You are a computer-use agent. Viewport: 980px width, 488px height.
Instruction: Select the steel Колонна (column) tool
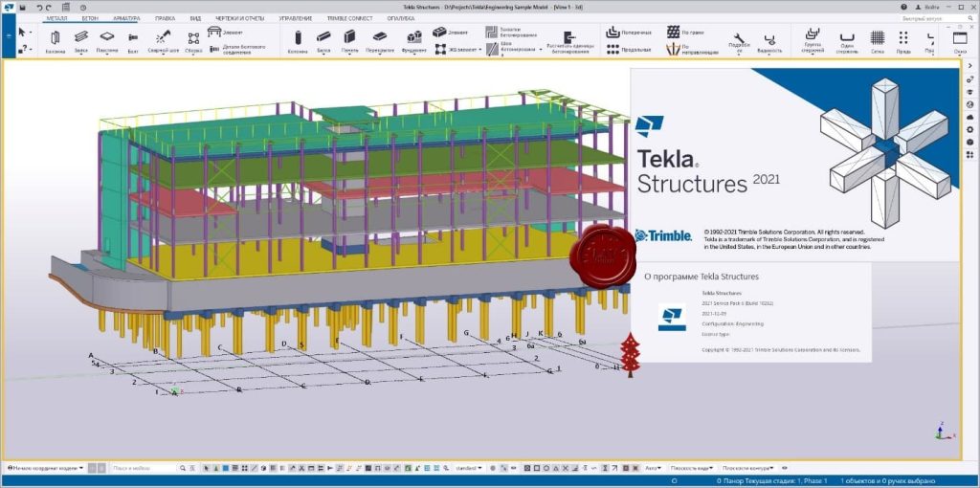56,40
